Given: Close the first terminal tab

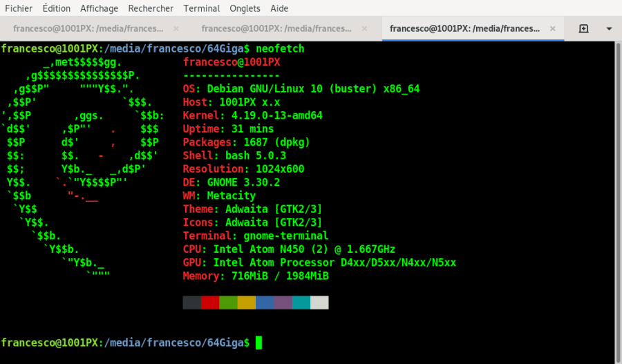Looking at the screenshot, I should (x=176, y=28).
